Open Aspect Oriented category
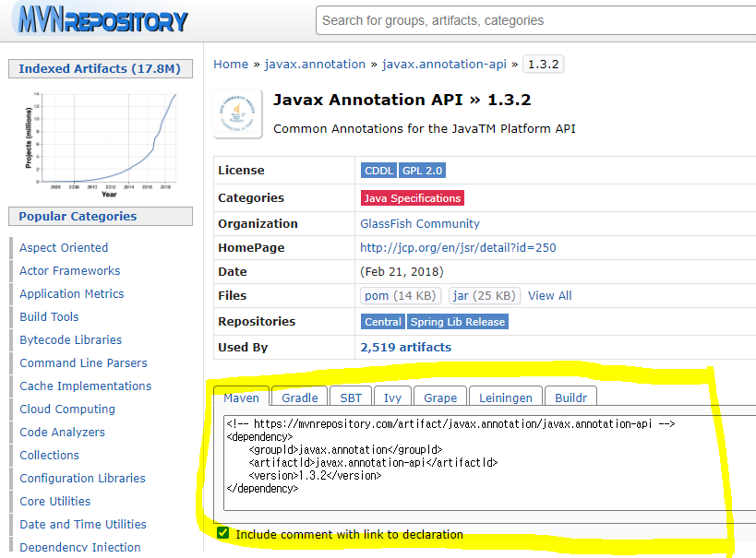 [x=64, y=248]
